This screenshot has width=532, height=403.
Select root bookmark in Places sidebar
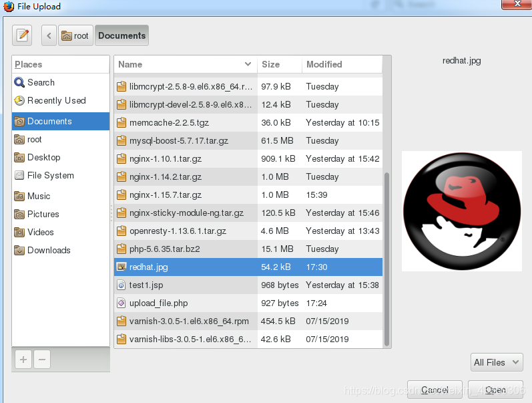click(x=61, y=139)
